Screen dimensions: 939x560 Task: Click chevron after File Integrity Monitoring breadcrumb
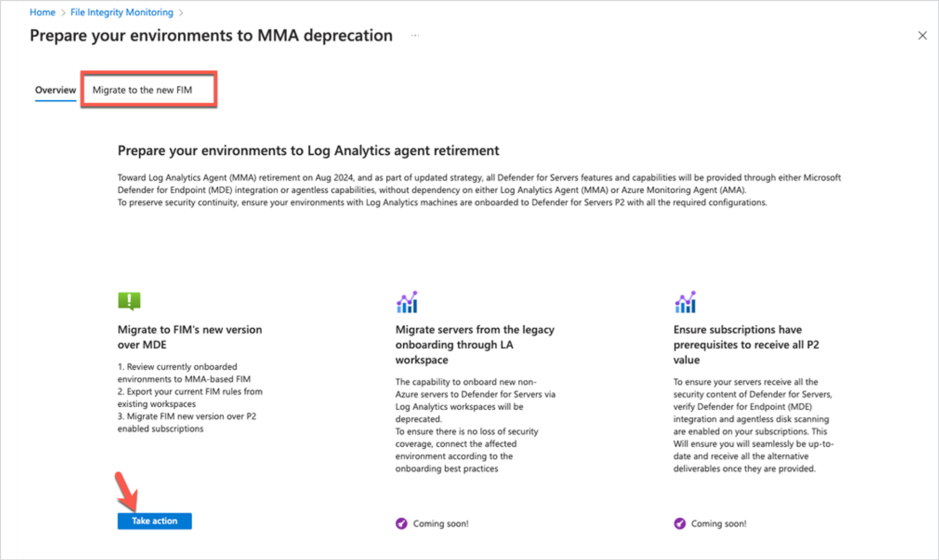[x=181, y=13]
